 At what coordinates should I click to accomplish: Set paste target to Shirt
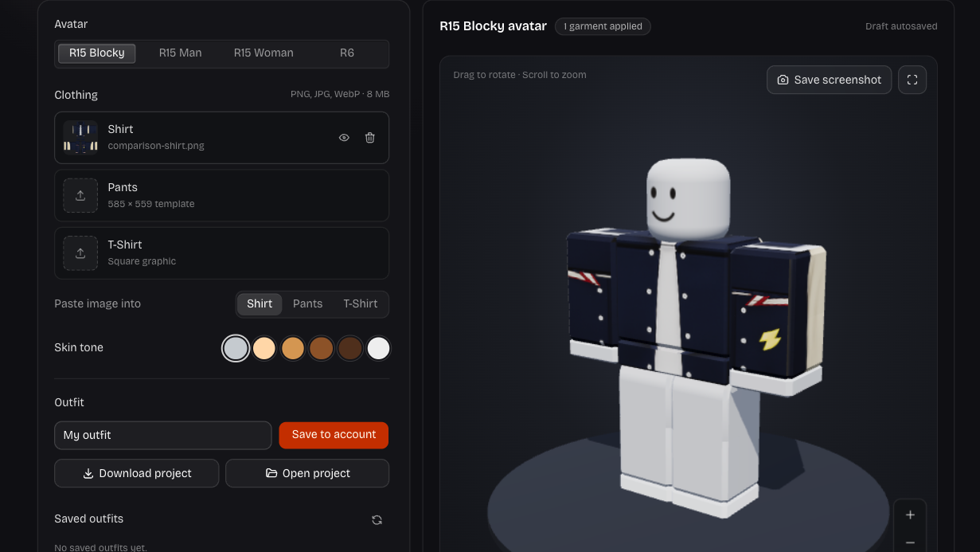click(x=260, y=304)
